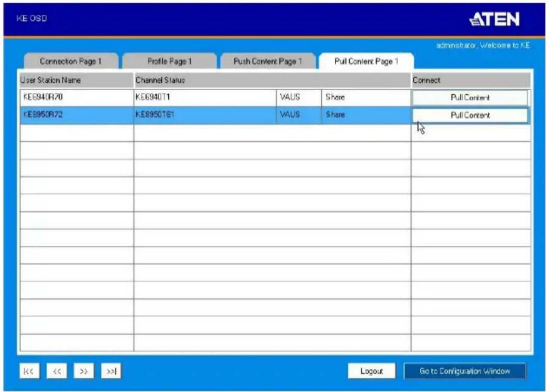Click Share in the KE8950T61 row
546x392 pixels.
point(366,115)
